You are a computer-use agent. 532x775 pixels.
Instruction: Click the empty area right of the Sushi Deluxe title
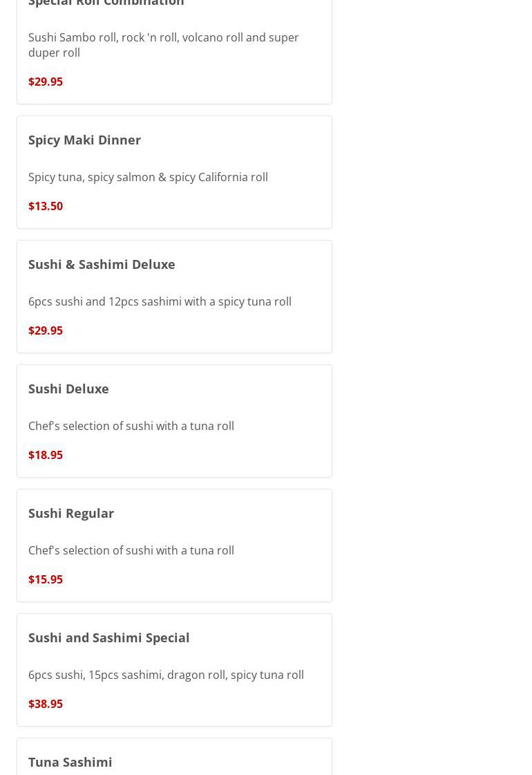click(x=228, y=389)
